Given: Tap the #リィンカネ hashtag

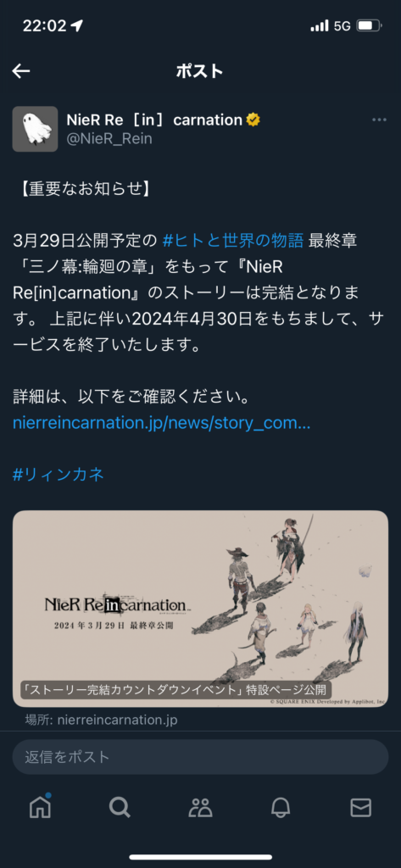Looking at the screenshot, I should click(58, 475).
